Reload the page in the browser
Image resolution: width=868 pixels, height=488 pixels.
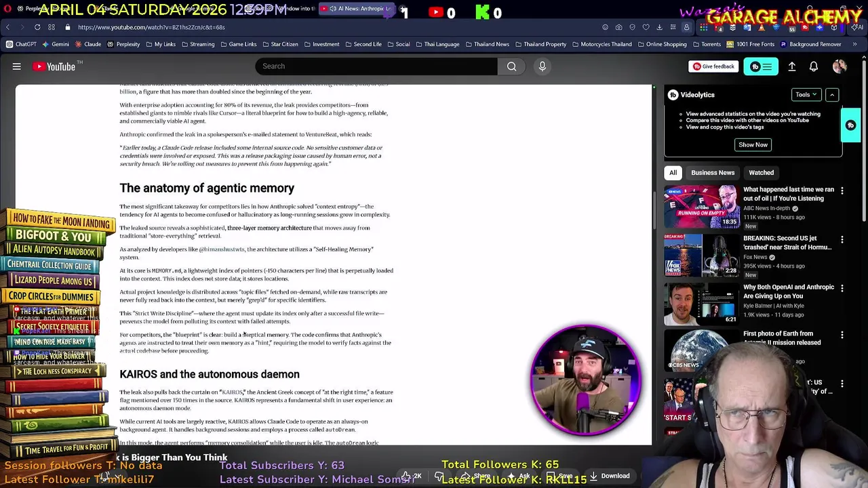[x=37, y=27]
